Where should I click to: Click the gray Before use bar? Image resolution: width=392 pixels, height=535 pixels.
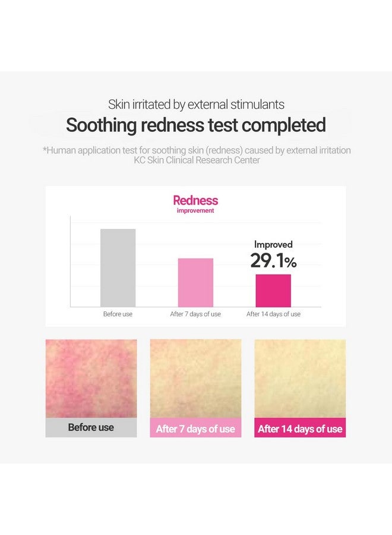tap(118, 268)
